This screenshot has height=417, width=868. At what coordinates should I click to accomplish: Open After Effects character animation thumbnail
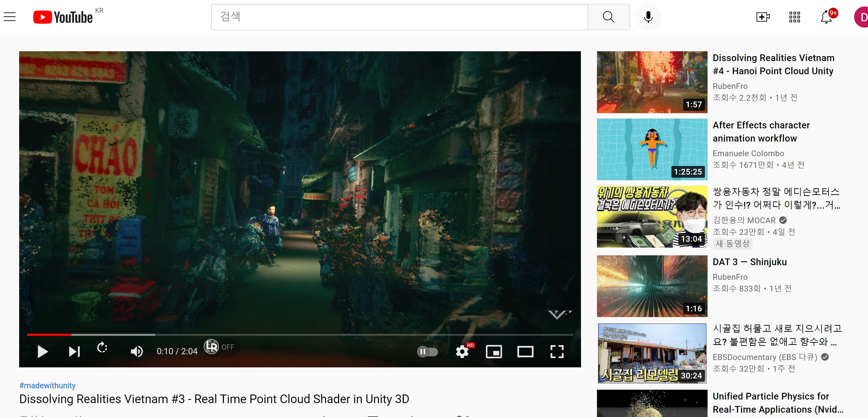point(652,149)
